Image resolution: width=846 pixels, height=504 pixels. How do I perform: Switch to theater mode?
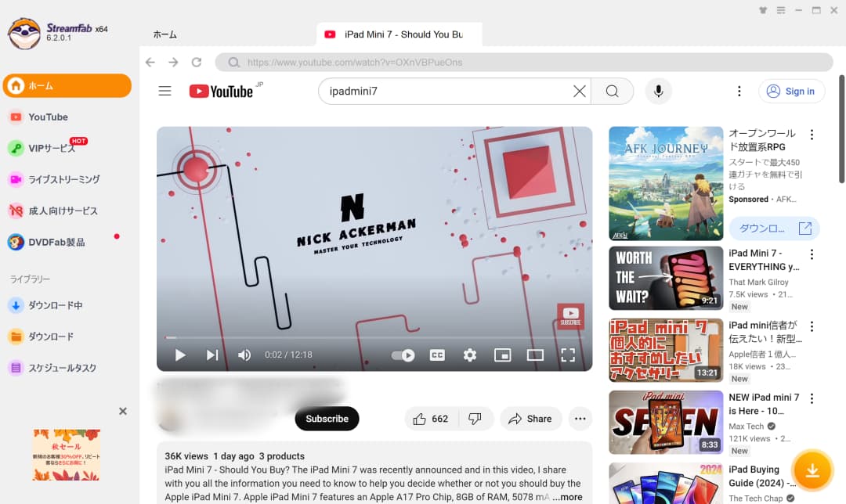[x=535, y=355]
